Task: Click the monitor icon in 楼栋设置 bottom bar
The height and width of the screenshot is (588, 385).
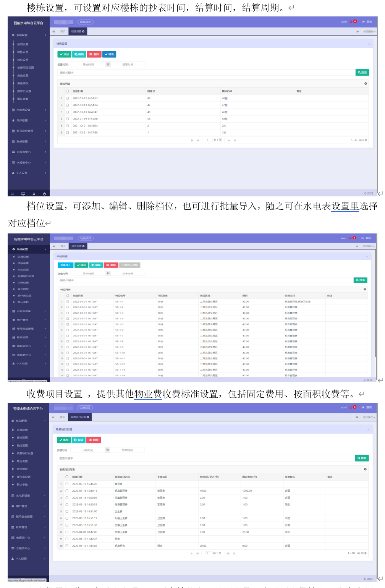Action: click(23, 194)
